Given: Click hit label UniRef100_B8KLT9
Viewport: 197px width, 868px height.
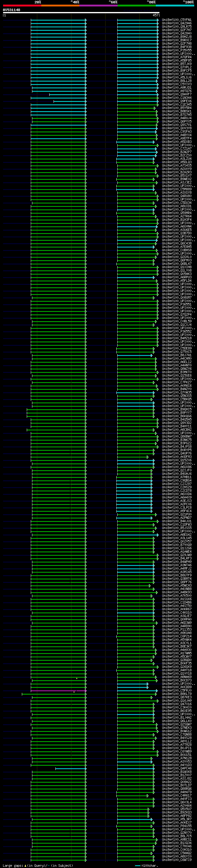Looking at the screenshot, I should click(177, 694).
